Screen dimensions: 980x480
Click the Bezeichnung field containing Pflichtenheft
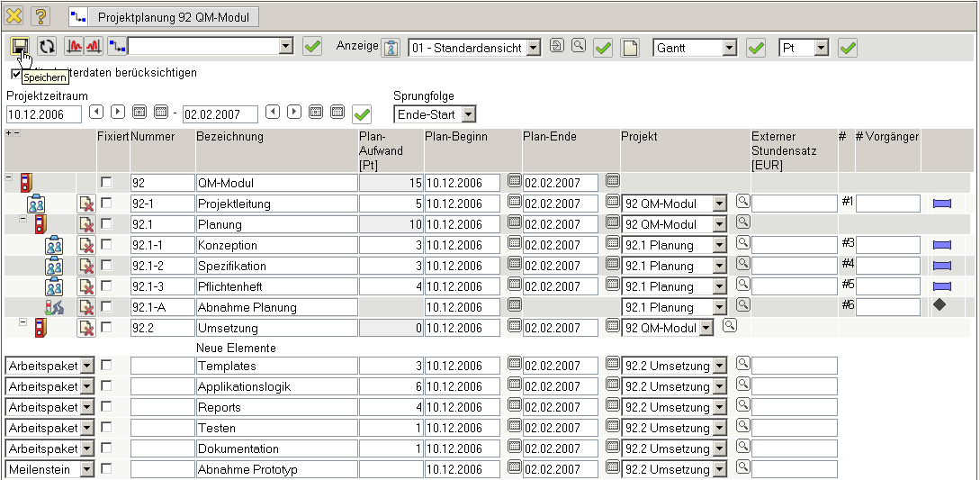(274, 286)
